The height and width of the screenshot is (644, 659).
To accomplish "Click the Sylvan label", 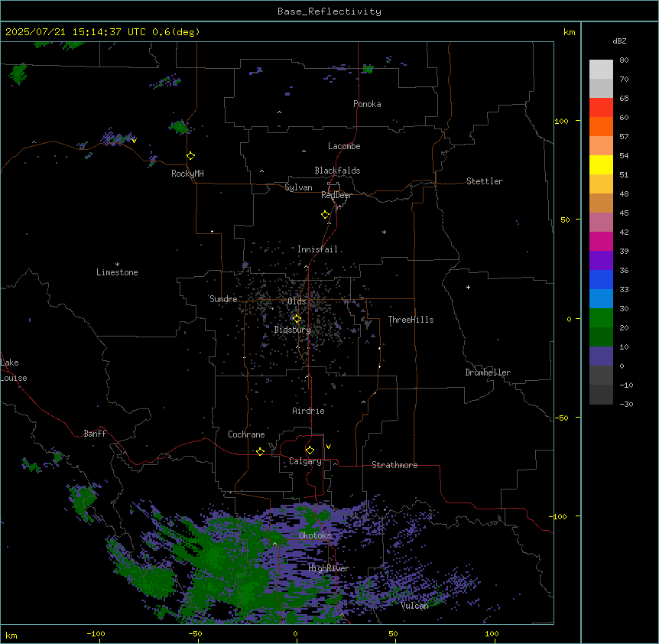I will [x=298, y=187].
